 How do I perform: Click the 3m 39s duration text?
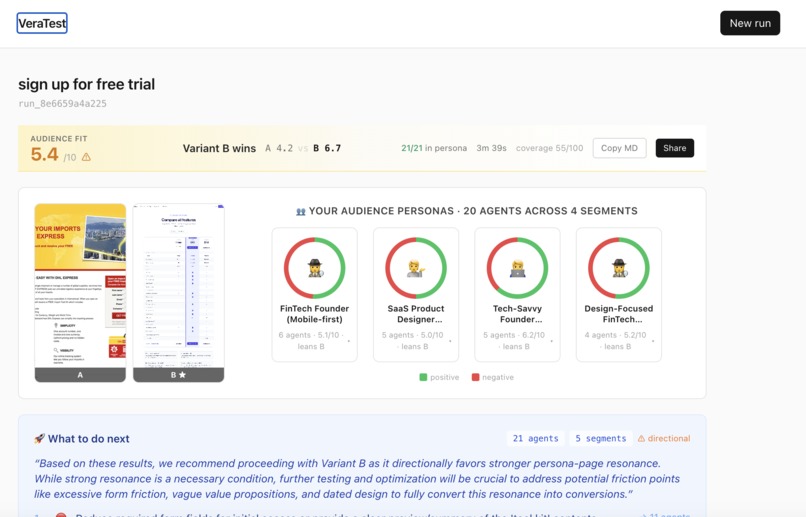click(491, 148)
